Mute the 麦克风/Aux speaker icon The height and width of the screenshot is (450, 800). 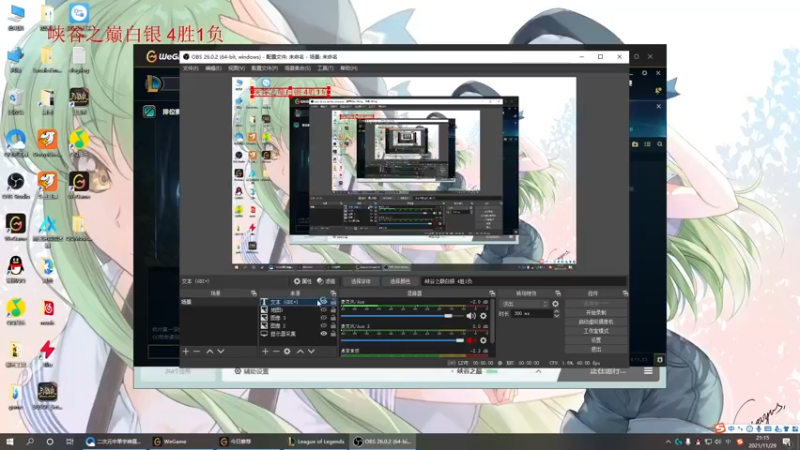[x=470, y=316]
